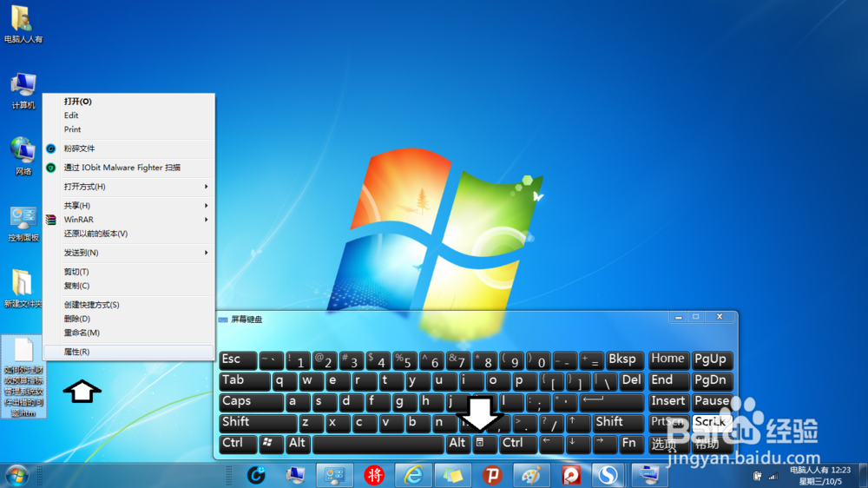
Task: Open the orange P app in taskbar
Action: 492,475
